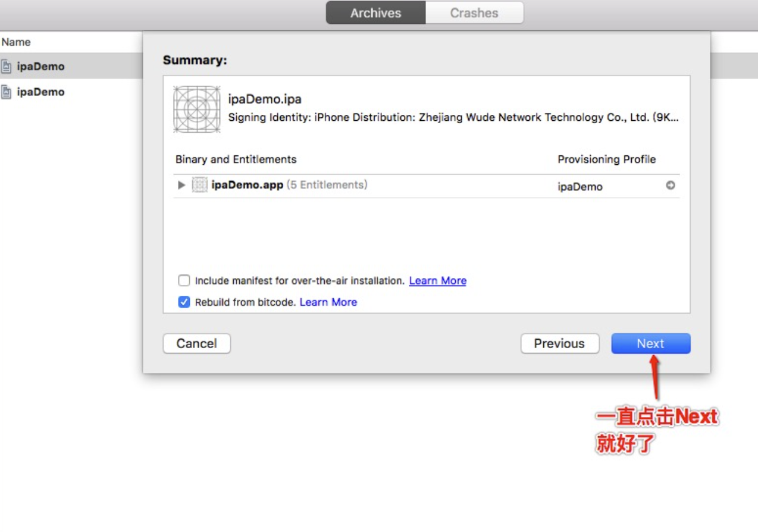Click the ipaDemo provisioning profile name

pos(580,186)
